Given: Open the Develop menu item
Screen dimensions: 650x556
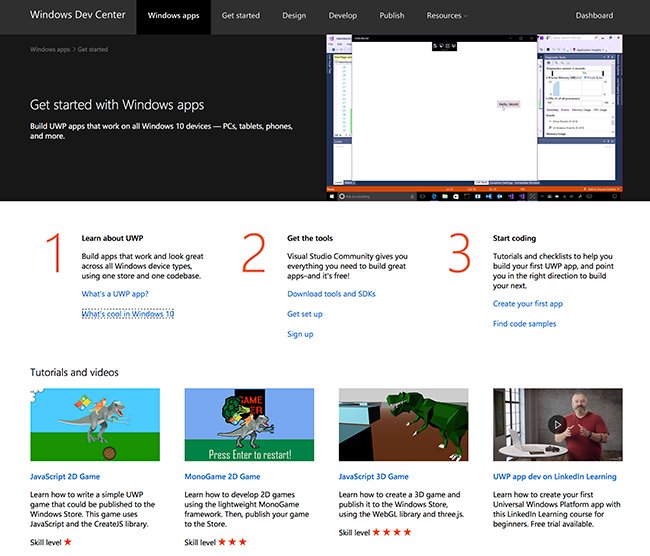Looking at the screenshot, I should click(x=342, y=16).
